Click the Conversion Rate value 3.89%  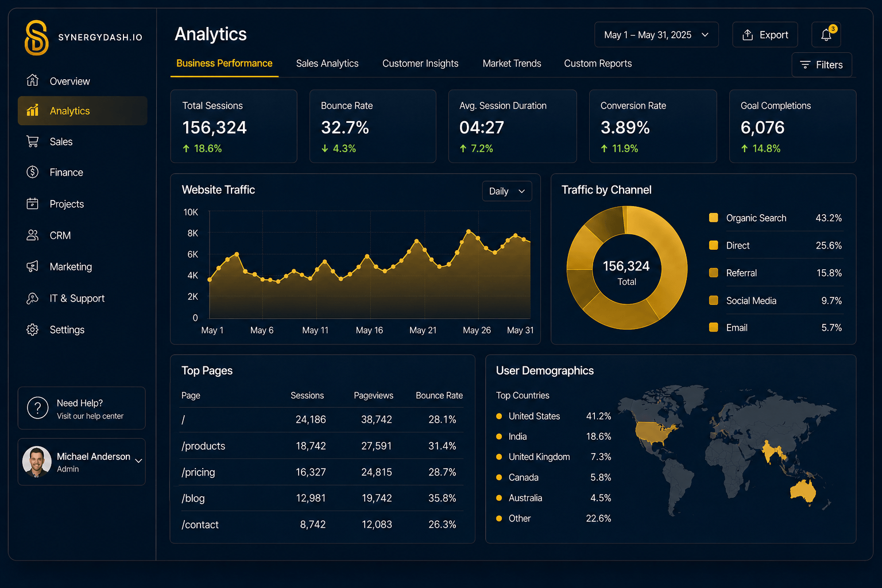click(x=625, y=127)
